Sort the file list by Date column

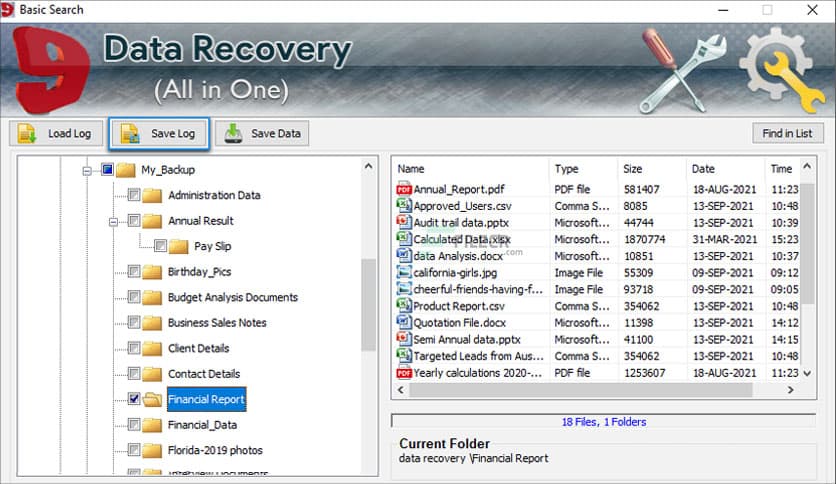(725, 169)
